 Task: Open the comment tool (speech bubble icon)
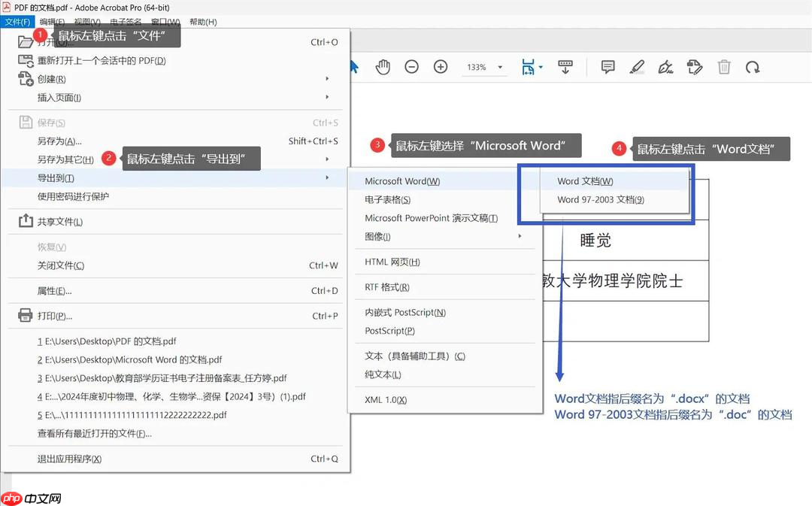coord(607,66)
